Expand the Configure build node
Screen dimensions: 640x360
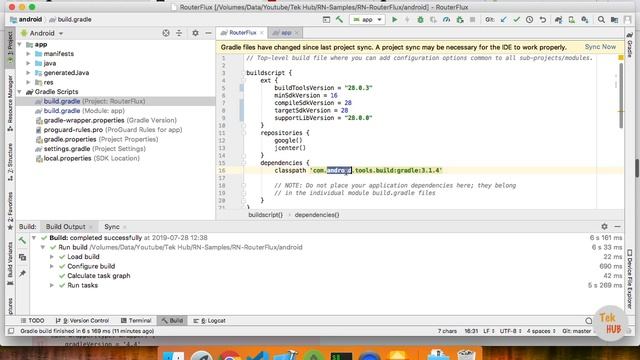coord(52,266)
